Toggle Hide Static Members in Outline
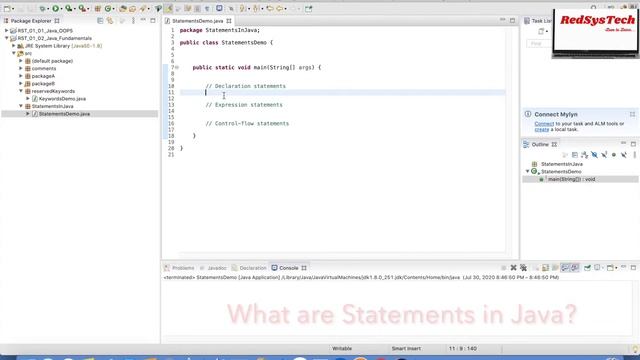 (604, 155)
